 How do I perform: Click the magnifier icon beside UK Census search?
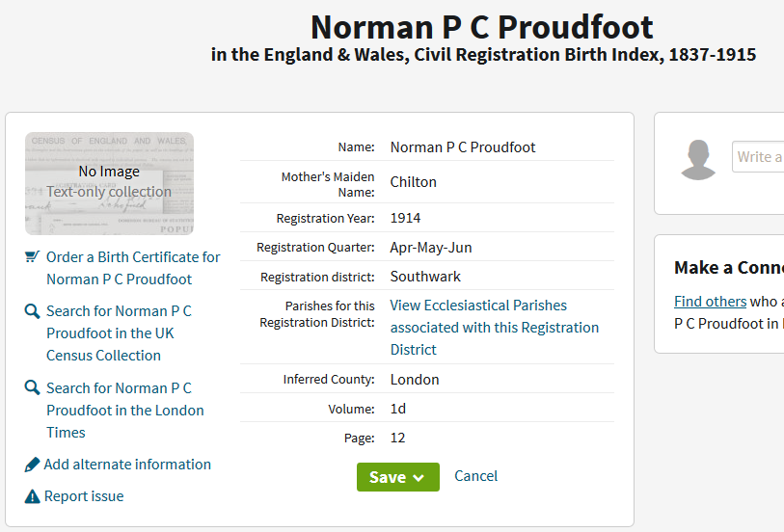point(32,311)
